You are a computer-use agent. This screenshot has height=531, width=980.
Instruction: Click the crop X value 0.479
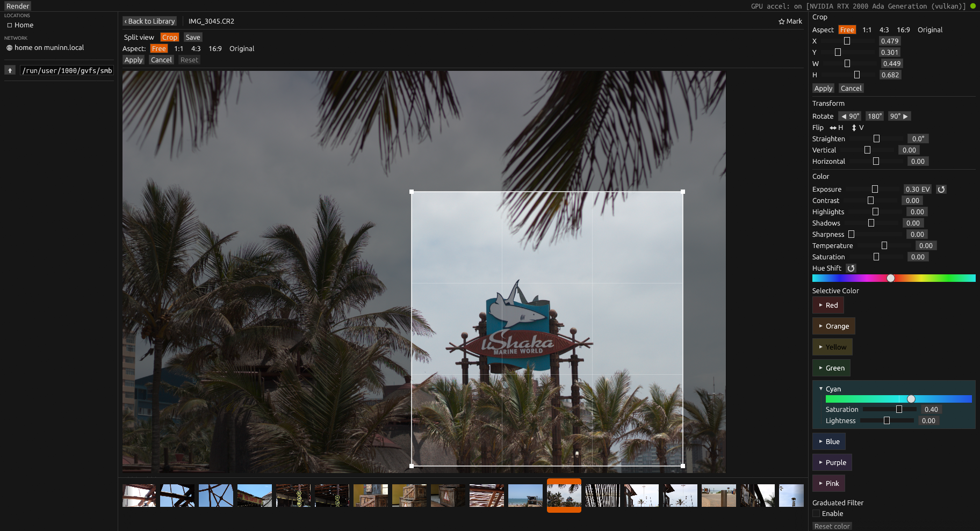coord(890,41)
